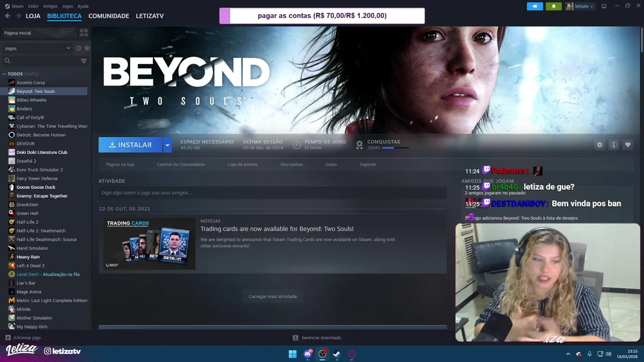Go back with the left arrow
Viewport: 644px width, 362px height.
pos(8,16)
